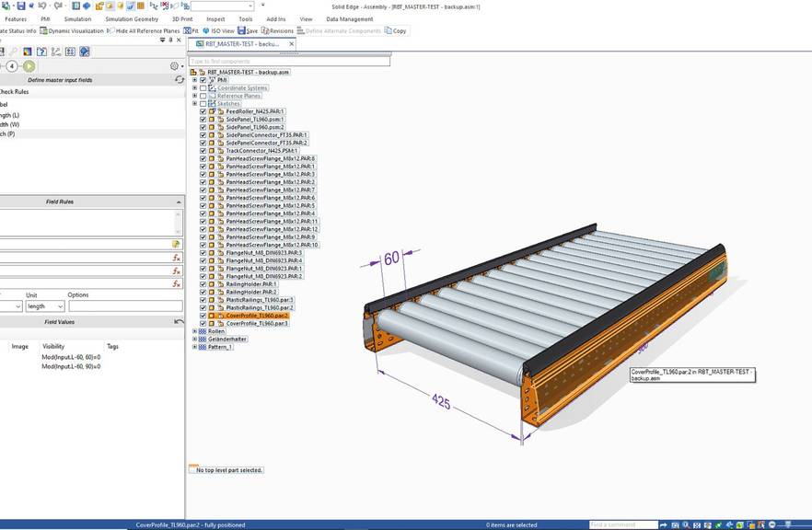The image size is (812, 530).
Task: Expand the Pattern_1 node
Action: 195,346
